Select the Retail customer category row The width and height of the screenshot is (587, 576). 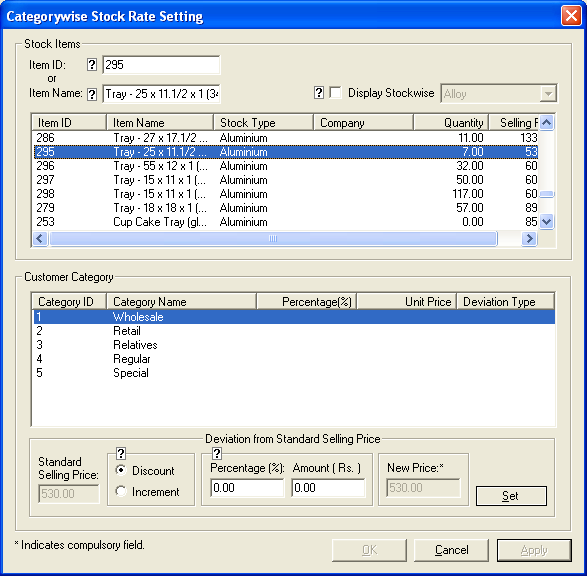coord(294,331)
